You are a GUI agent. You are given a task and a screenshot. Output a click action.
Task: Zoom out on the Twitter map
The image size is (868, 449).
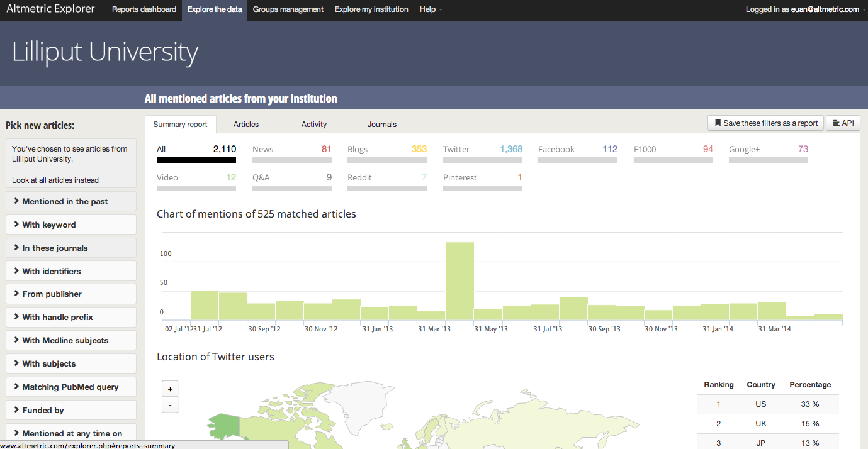coord(170,405)
